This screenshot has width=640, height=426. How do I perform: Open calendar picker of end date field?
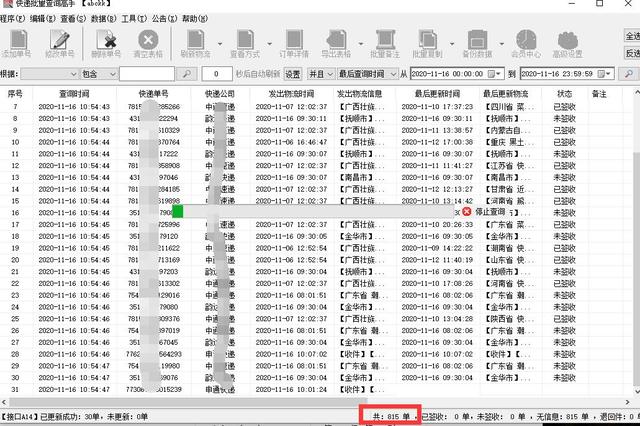pyautogui.click(x=604, y=74)
